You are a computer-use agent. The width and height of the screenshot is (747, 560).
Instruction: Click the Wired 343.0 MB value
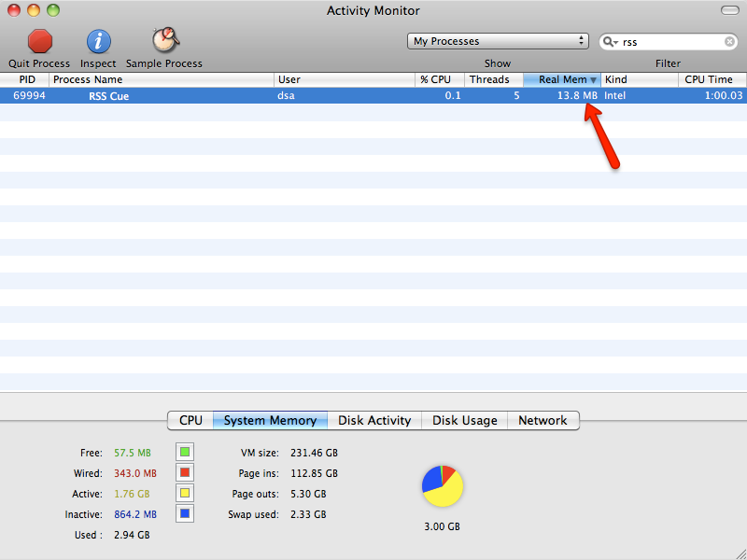135,474
